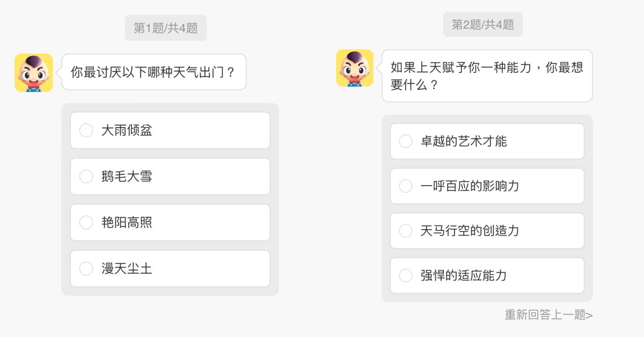The height and width of the screenshot is (337, 644).
Task: Click the 重新回答上一题> link
Action: pyautogui.click(x=548, y=315)
